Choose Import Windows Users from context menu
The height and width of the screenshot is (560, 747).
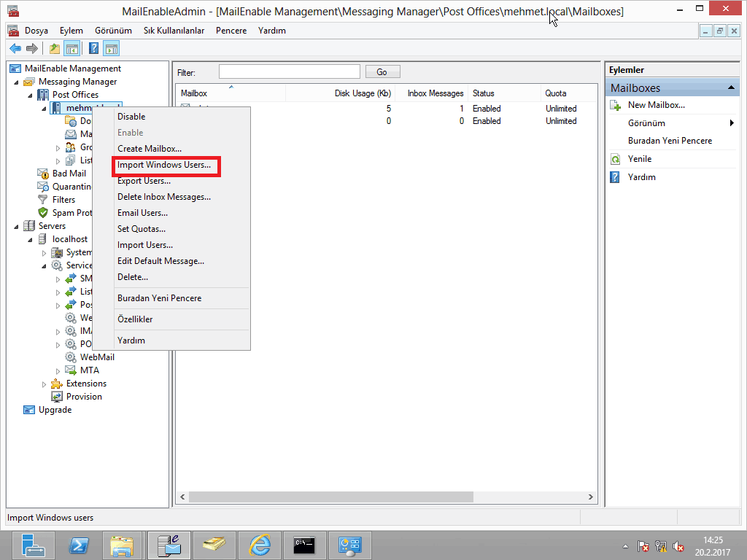[x=164, y=165]
